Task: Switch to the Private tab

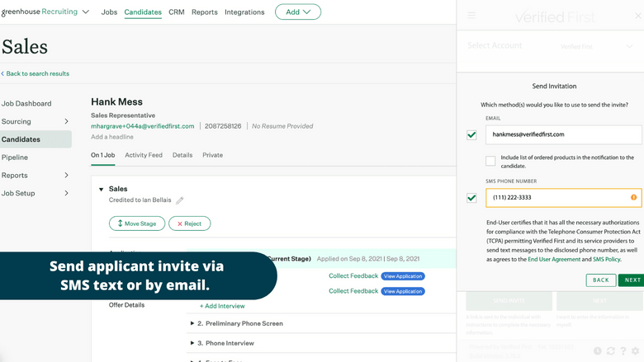Action: tap(213, 155)
